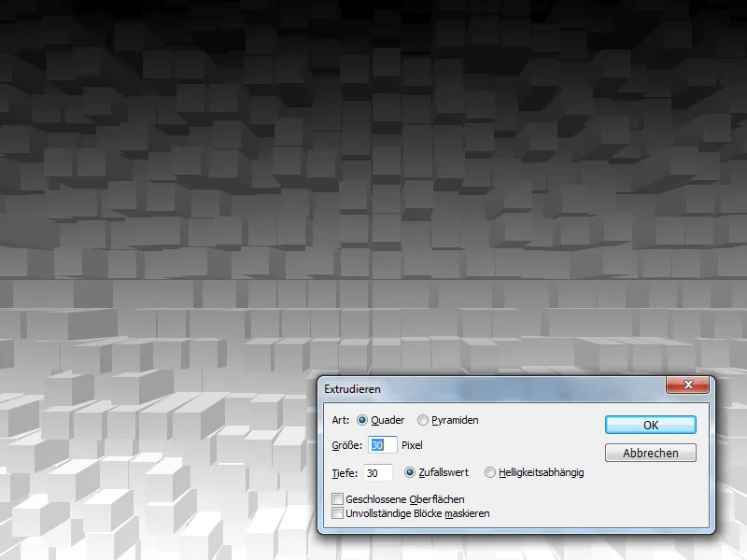Click the Tiefe depth input field
Image resolution: width=747 pixels, height=560 pixels.
pos(378,473)
